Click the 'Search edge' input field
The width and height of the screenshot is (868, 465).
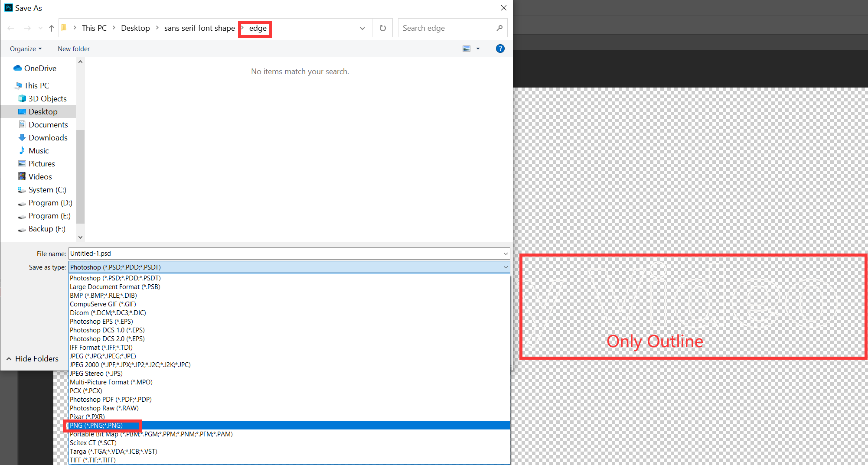point(447,28)
